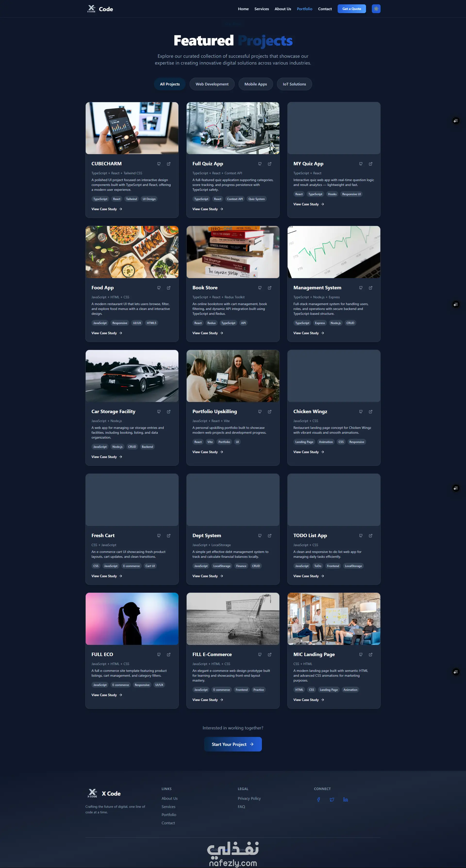Screen dimensions: 466x868
Task: Show the IoT Solutions projects
Action: pyautogui.click(x=294, y=84)
